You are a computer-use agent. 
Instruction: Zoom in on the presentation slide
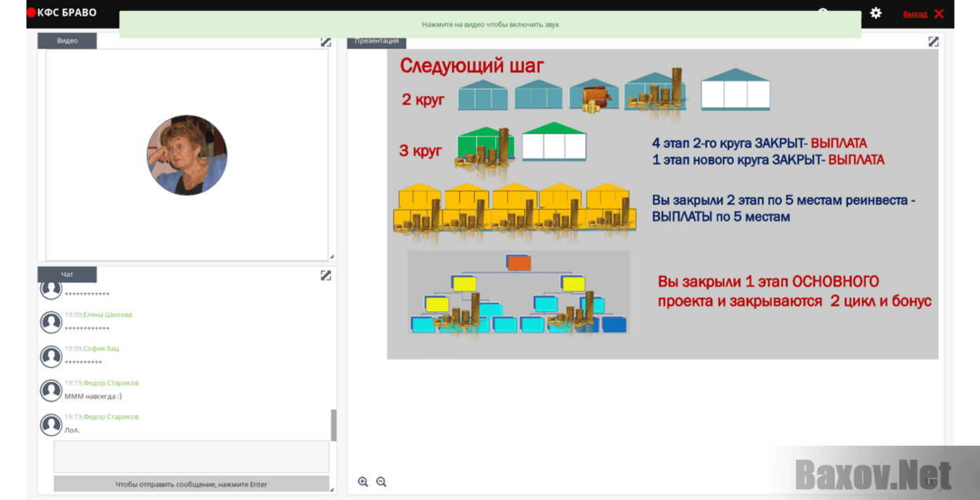tap(363, 482)
